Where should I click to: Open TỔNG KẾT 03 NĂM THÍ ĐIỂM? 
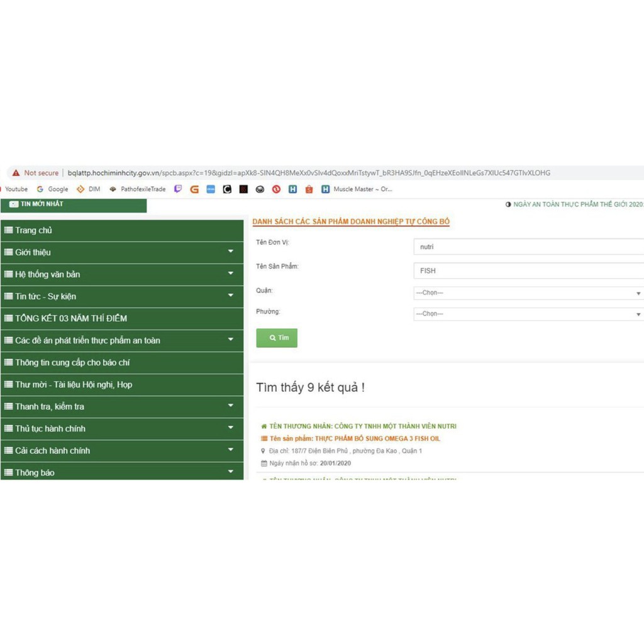pyautogui.click(x=70, y=318)
